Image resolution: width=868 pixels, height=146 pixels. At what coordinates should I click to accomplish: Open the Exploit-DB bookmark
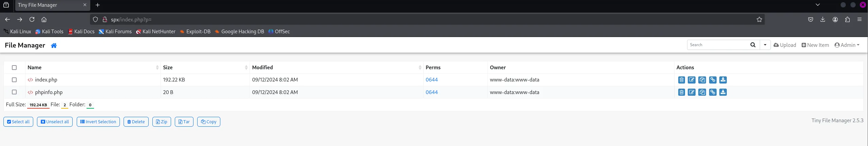click(195, 32)
